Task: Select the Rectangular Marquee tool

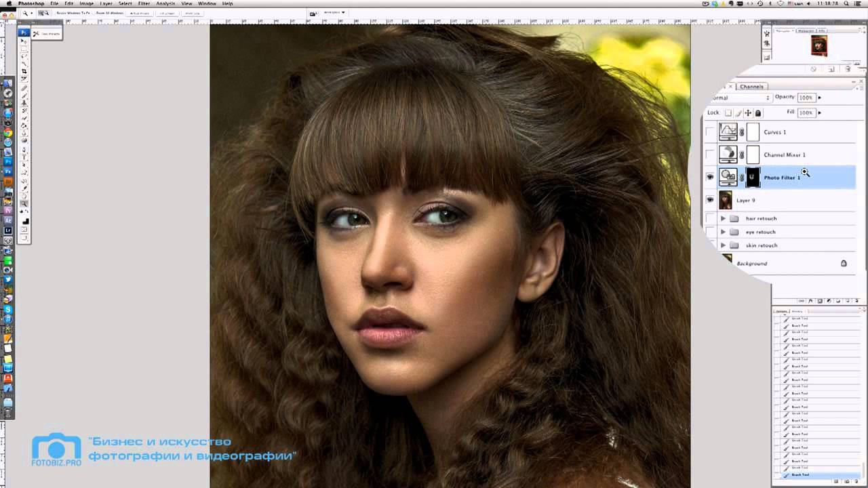Action: (24, 49)
